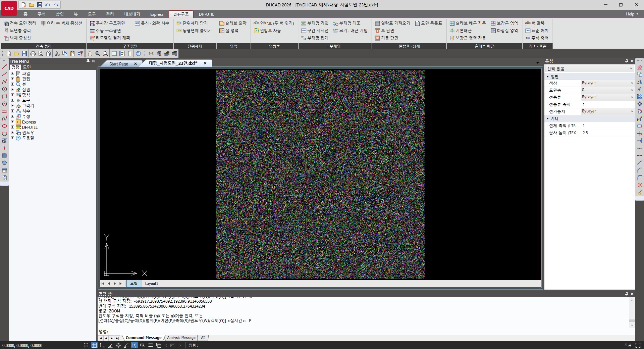644x349 pixels.
Task: Expand the DH-UTIL tree node
Action: click(x=12, y=127)
